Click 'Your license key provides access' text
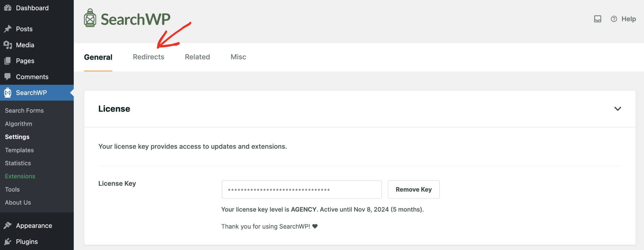Image resolution: width=644 pixels, height=250 pixels. [x=193, y=146]
